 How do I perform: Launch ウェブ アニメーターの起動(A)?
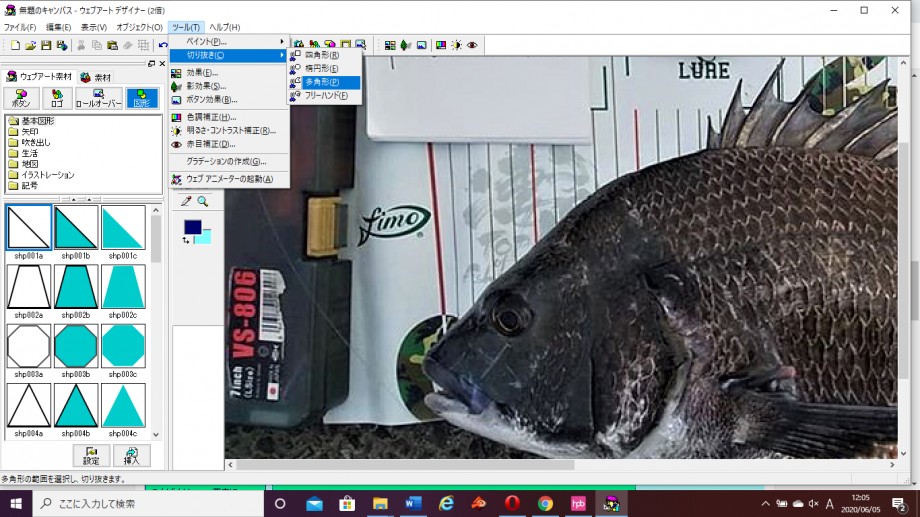pyautogui.click(x=229, y=179)
